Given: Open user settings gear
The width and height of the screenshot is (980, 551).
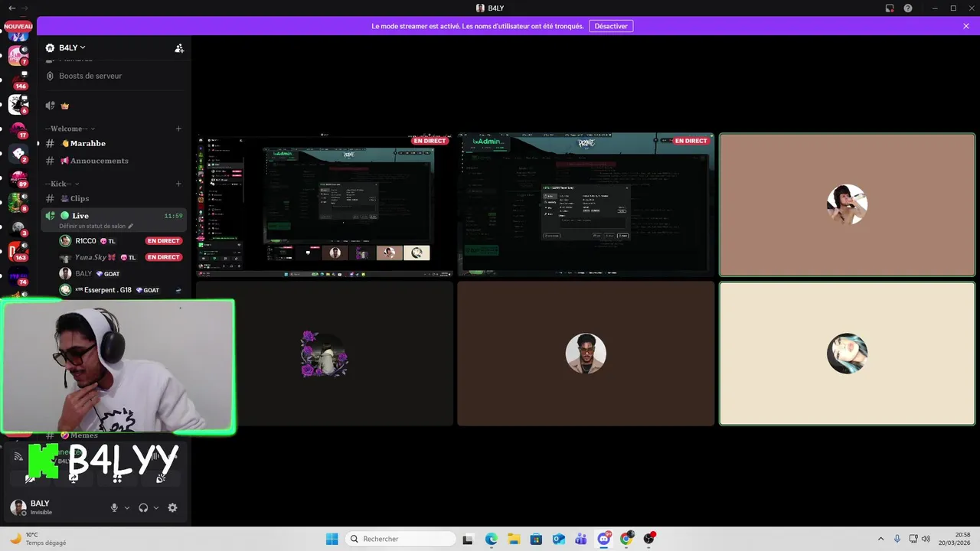Looking at the screenshot, I should [172, 507].
